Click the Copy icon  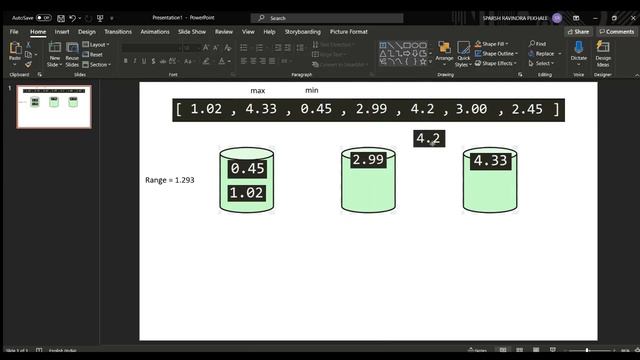pyautogui.click(x=29, y=54)
